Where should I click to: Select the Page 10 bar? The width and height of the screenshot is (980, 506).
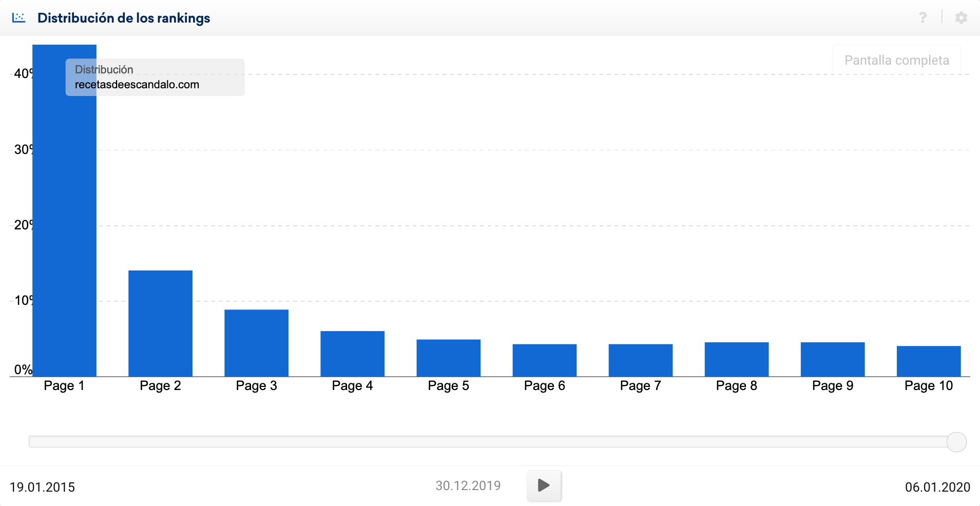(x=928, y=361)
